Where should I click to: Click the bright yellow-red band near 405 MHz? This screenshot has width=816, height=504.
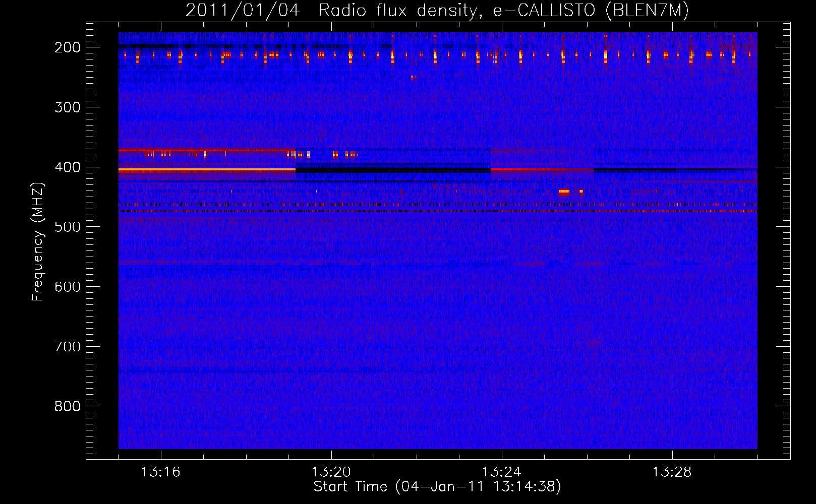[207, 171]
